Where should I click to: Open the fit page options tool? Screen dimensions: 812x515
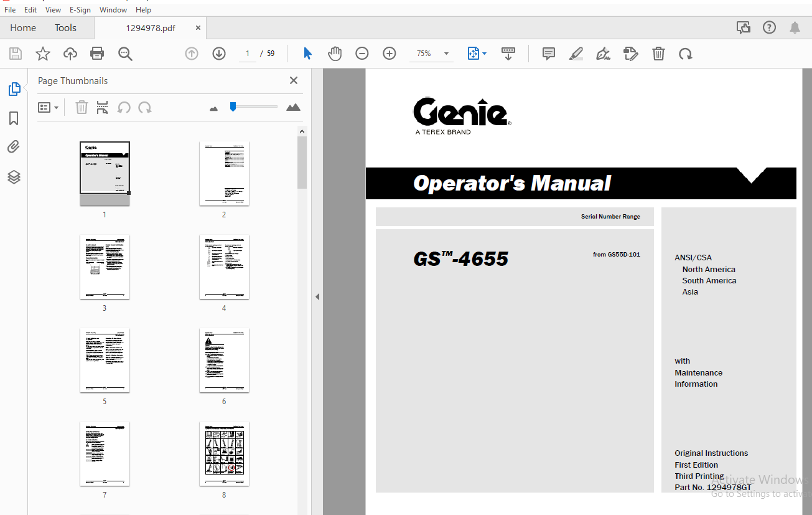[x=477, y=54]
